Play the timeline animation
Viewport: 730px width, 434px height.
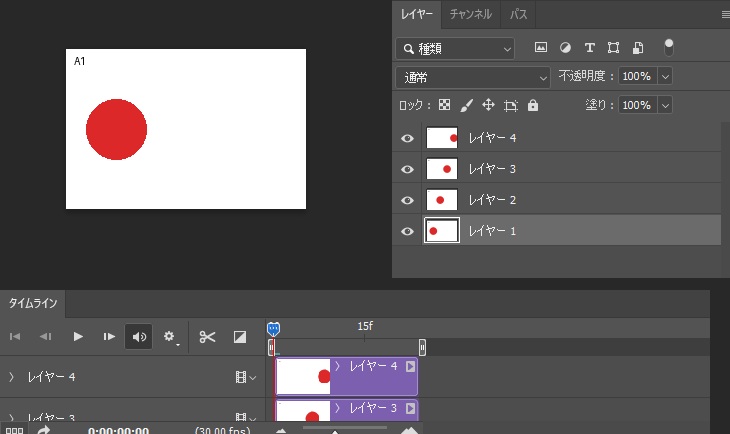(x=78, y=336)
